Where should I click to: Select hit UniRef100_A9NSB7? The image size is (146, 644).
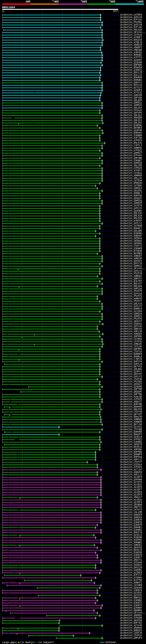coord(131,256)
